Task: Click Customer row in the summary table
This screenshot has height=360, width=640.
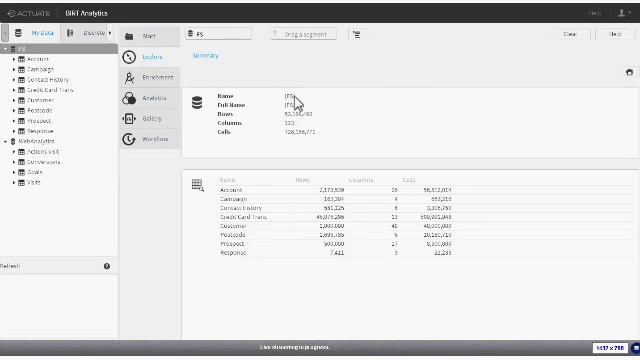Action: tap(426, 226)
